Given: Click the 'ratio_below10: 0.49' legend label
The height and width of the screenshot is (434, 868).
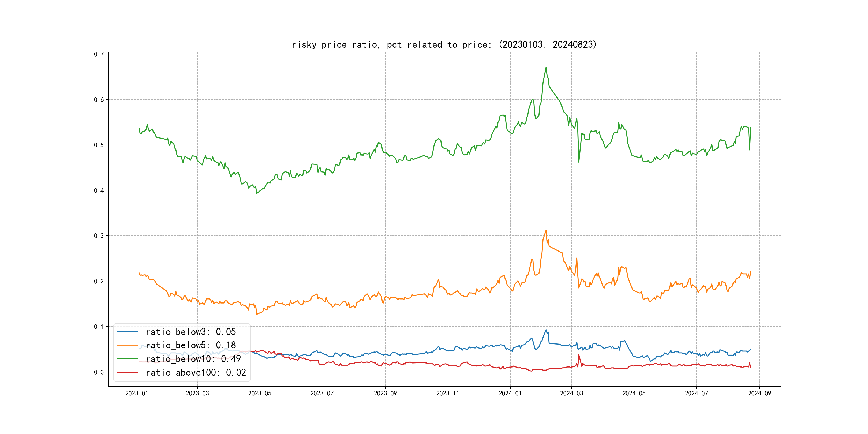Looking at the screenshot, I should pos(193,359).
